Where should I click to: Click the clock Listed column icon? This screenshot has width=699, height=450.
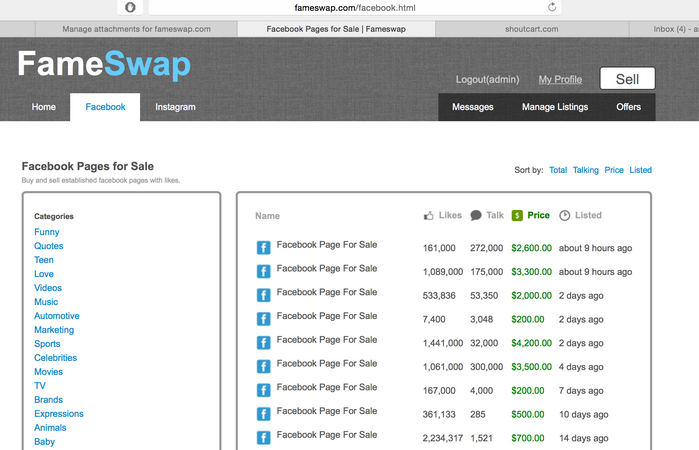(x=564, y=215)
